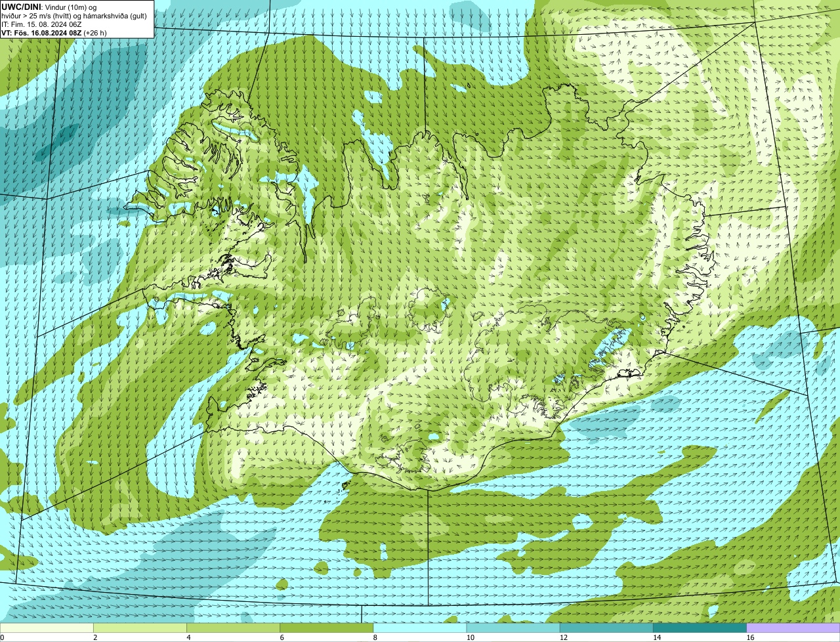This screenshot has height=642, width=840.
Task: Click the legend scale label "12"
Action: coord(564,637)
